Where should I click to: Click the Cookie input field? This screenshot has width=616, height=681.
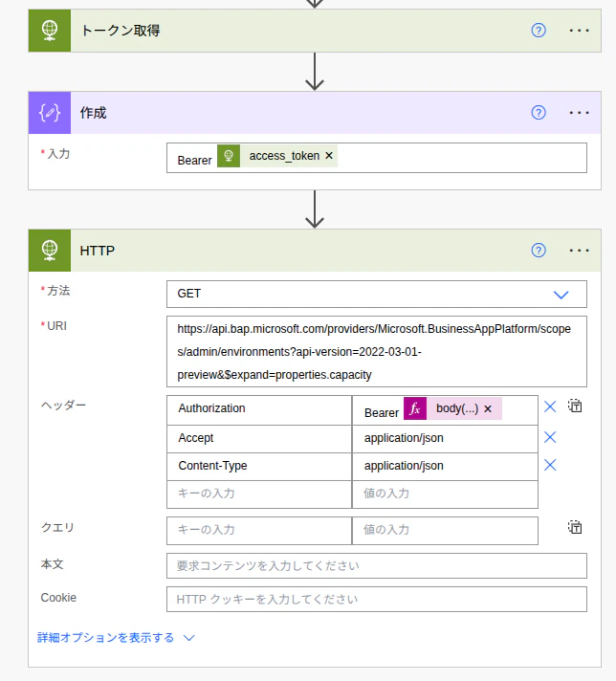tap(377, 600)
